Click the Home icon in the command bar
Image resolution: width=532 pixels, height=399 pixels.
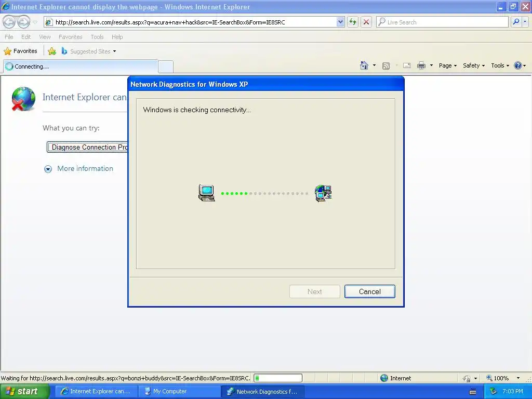(x=364, y=65)
